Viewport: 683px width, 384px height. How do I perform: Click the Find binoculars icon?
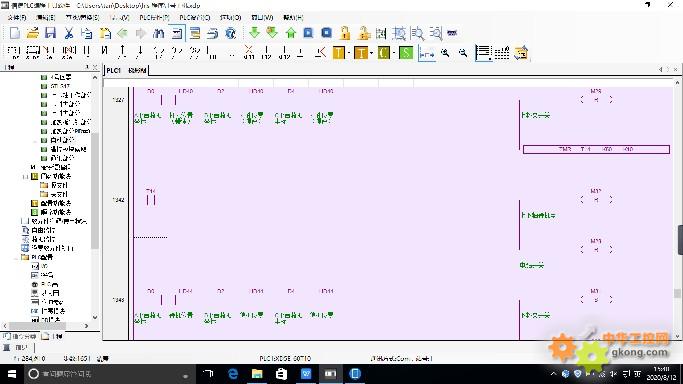point(159,33)
